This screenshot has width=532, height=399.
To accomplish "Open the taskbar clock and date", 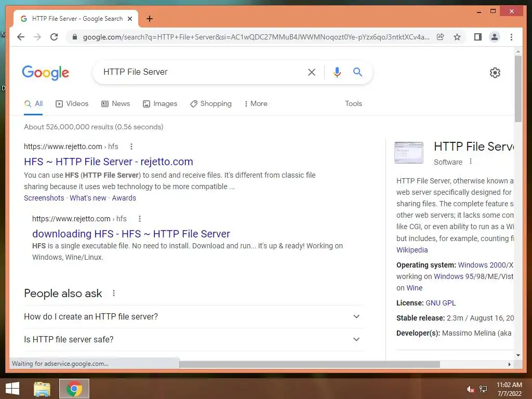I will pyautogui.click(x=509, y=389).
